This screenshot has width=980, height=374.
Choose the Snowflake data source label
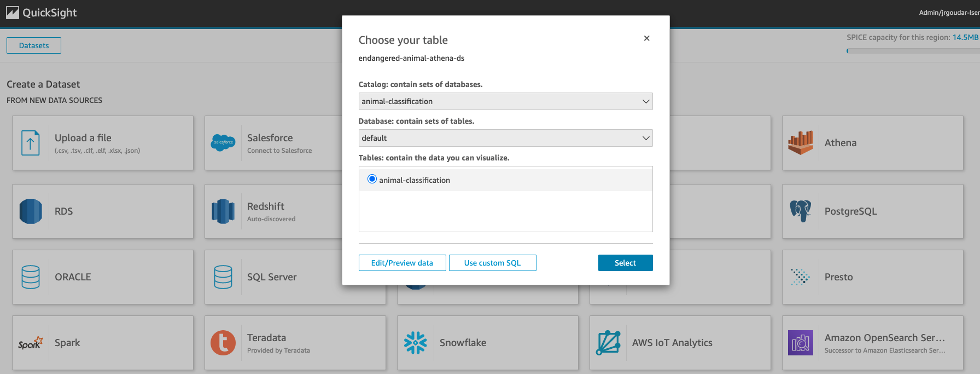point(463,343)
